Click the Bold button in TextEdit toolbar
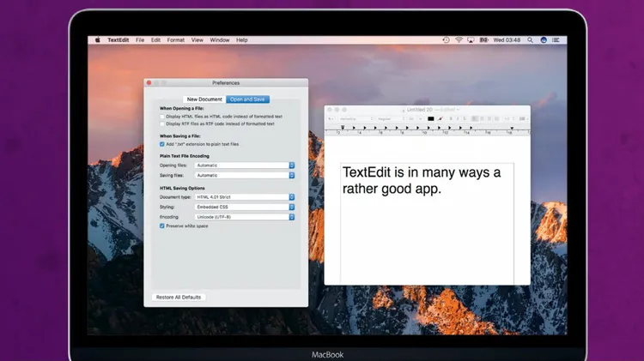Image resolution: width=644 pixels, height=361 pixels. tap(451, 119)
